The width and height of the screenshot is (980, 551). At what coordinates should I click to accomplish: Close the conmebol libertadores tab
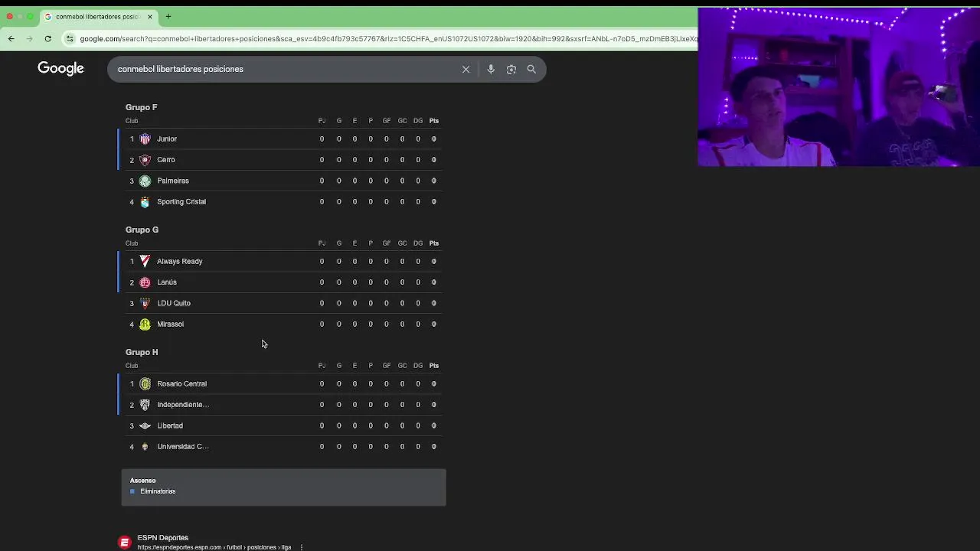tap(150, 16)
